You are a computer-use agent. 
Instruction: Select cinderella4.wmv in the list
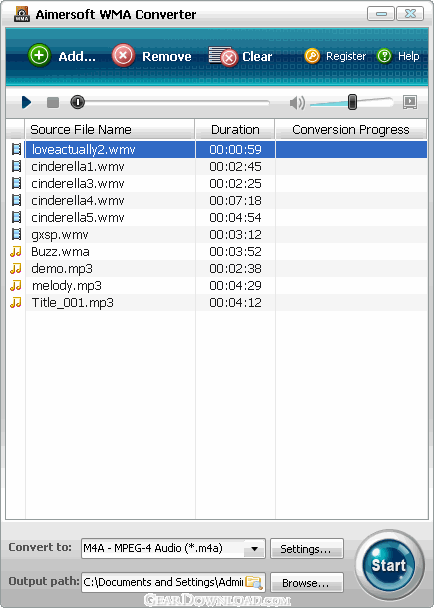point(217,200)
